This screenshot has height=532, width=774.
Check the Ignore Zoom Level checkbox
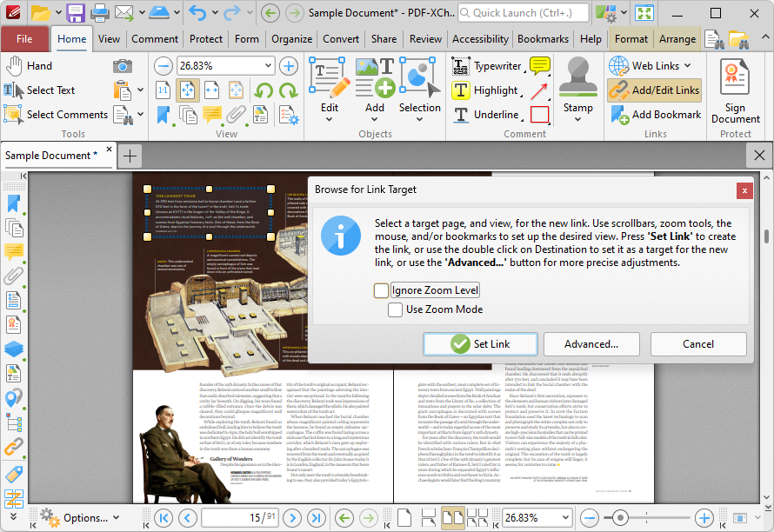(x=381, y=290)
